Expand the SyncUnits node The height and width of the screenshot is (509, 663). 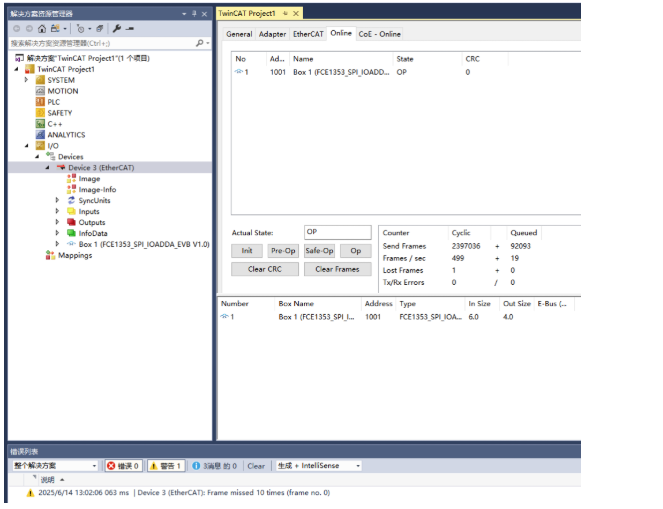58,200
